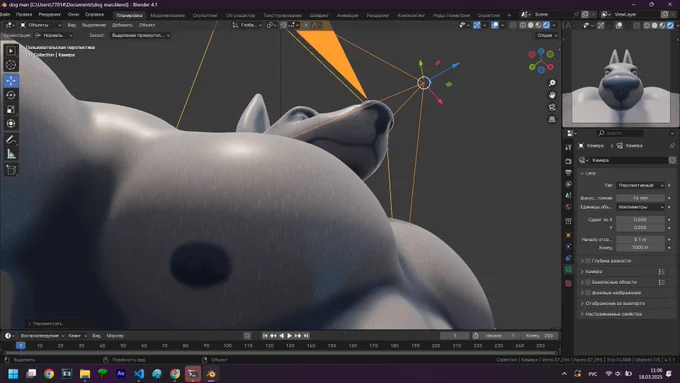Viewport: 680px width, 383px height.
Task: Click play animation button
Action: 289,336
